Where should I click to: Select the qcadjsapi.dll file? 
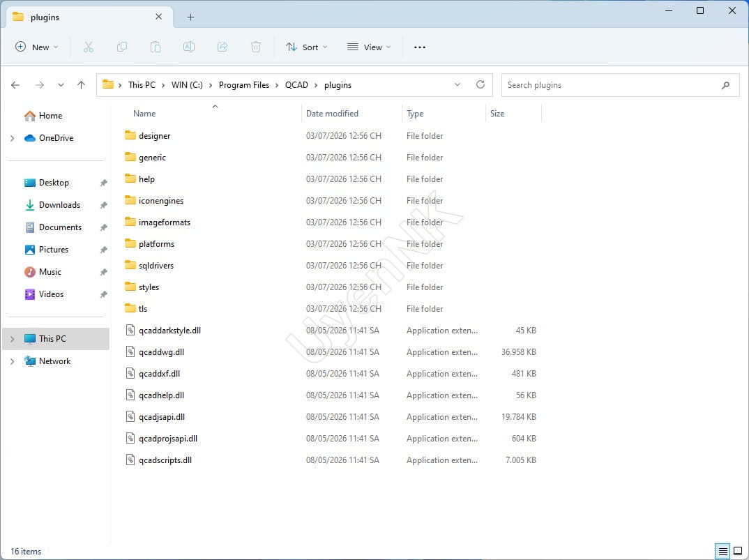tap(162, 417)
